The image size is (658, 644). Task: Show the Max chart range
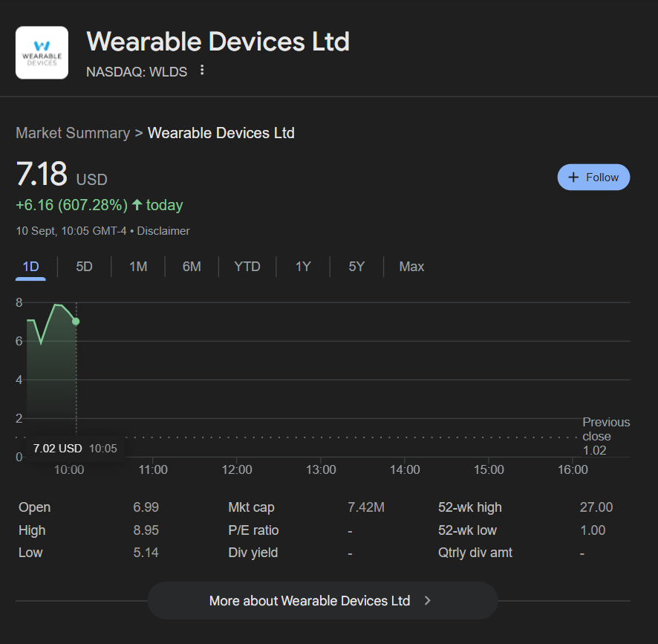[411, 267]
